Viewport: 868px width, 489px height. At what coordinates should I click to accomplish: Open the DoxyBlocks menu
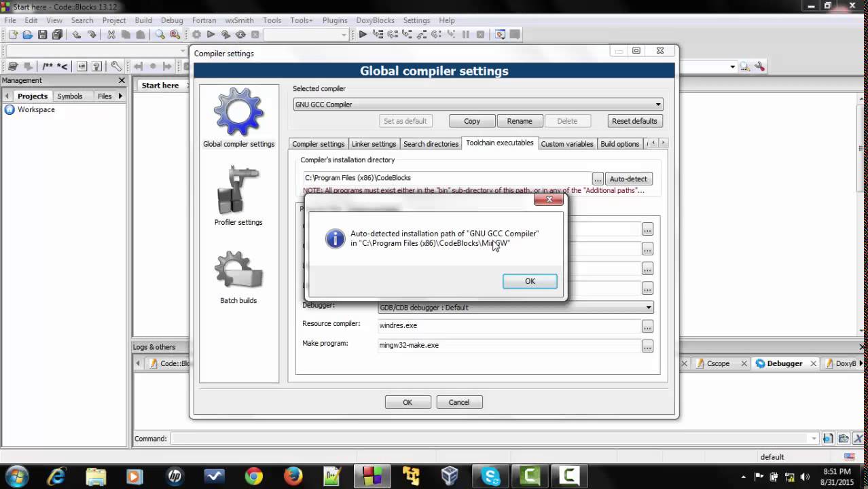(375, 20)
